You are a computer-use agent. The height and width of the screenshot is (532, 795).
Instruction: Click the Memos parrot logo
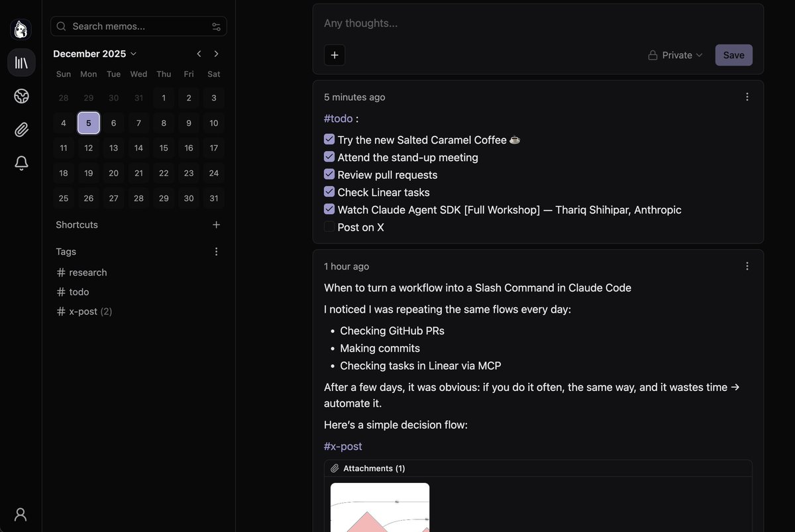21,29
